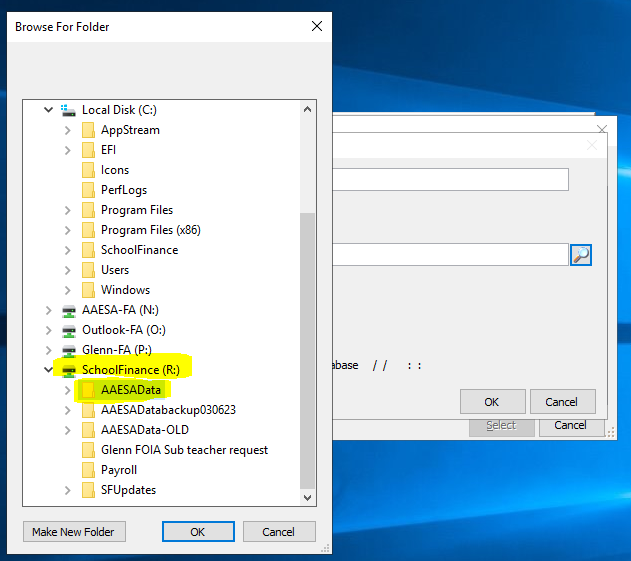631x561 pixels.
Task: Click the Glenn FOIA Sub teacher request folder icon
Action: coord(88,450)
